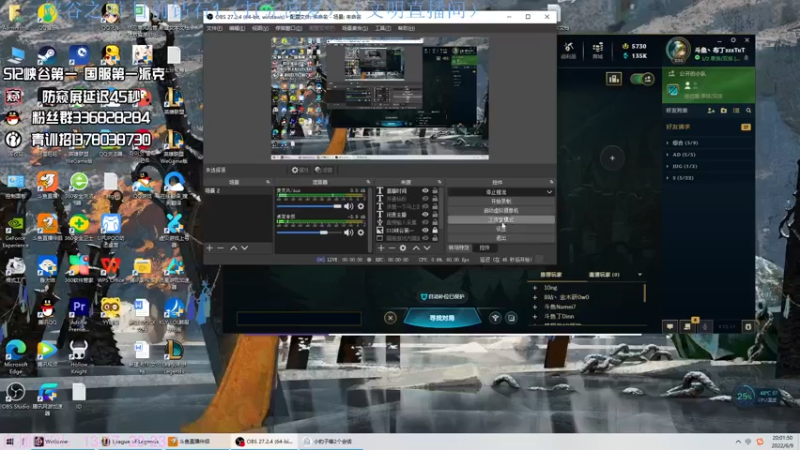Switch to 邀请玩家 (0) tab
The height and width of the screenshot is (450, 800).
pyautogui.click(x=604, y=274)
